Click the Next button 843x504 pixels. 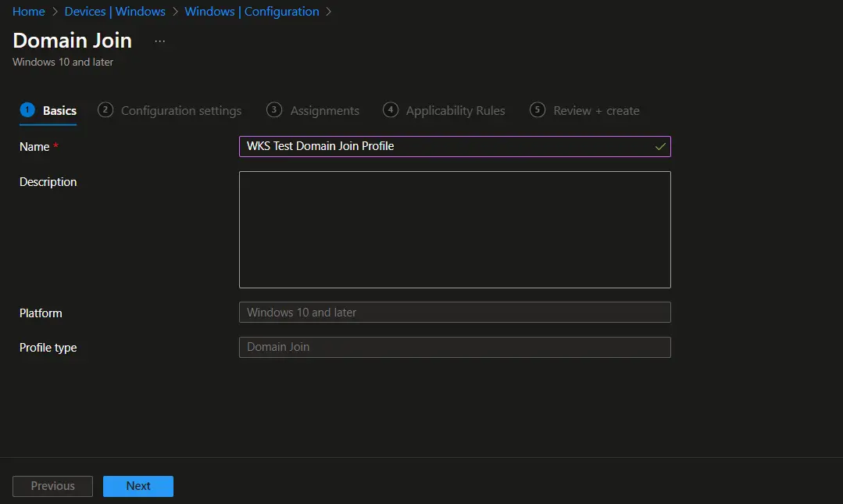point(138,485)
